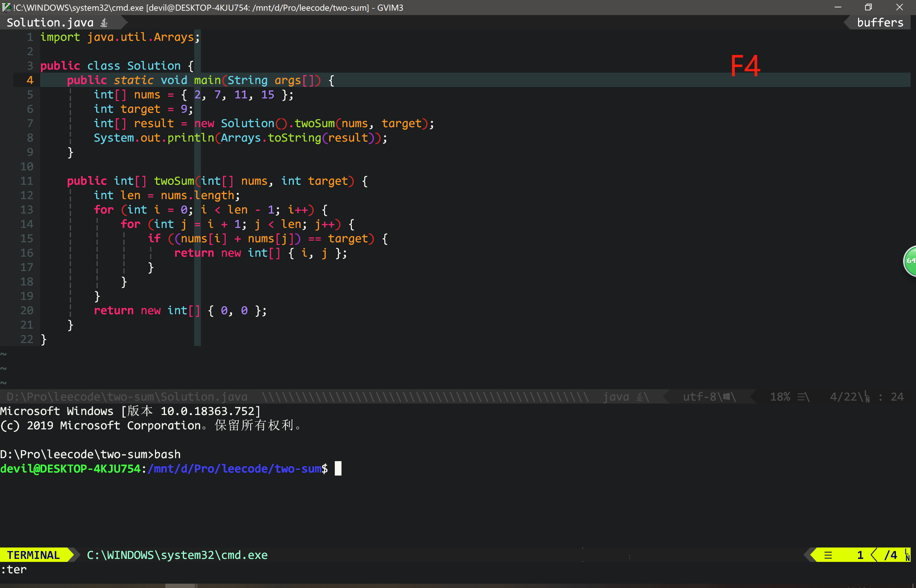Click the Java filetype icon in statusline
Image resolution: width=916 pixels, height=588 pixels.
[x=640, y=397]
